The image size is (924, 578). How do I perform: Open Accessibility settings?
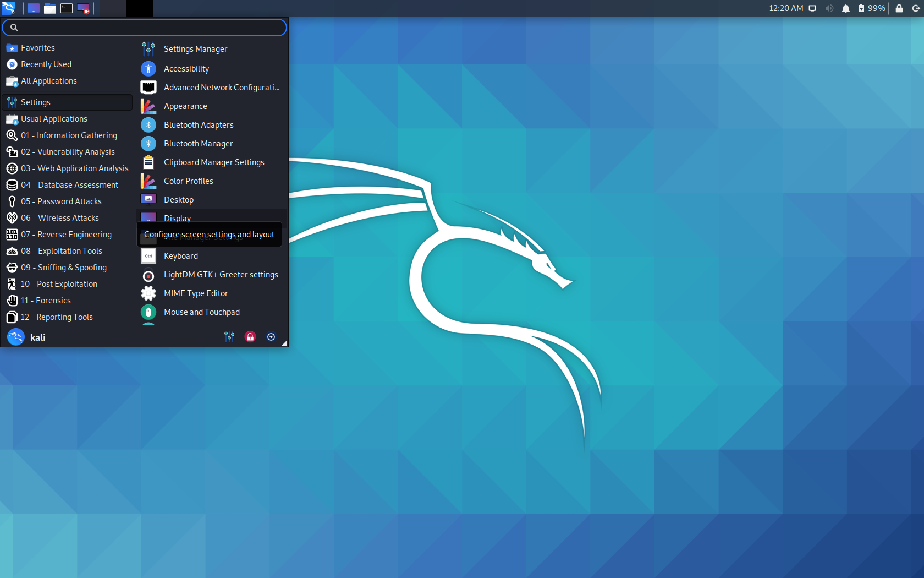(x=186, y=68)
